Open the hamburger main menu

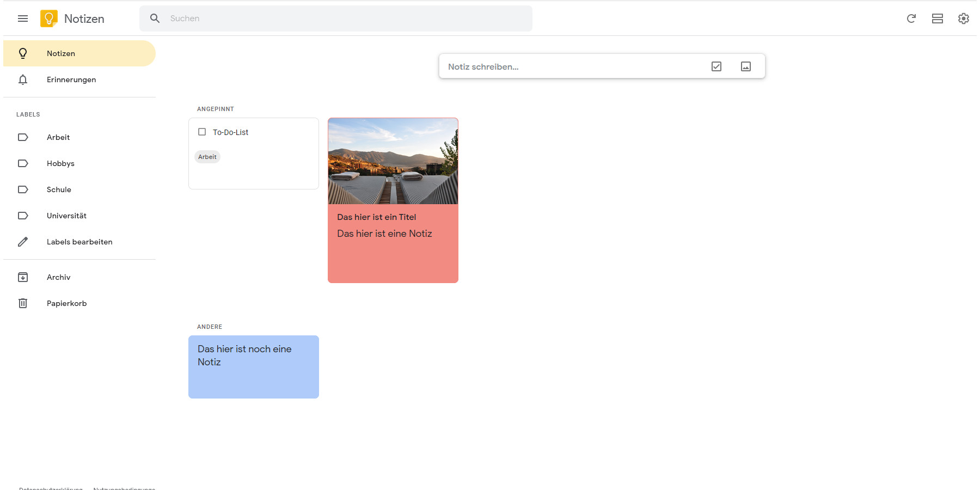click(23, 19)
